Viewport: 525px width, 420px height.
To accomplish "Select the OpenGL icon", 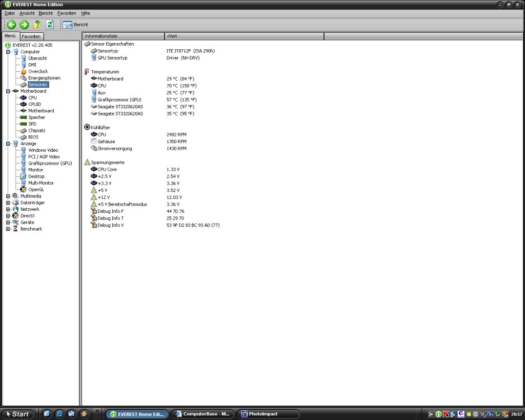I will (24, 190).
